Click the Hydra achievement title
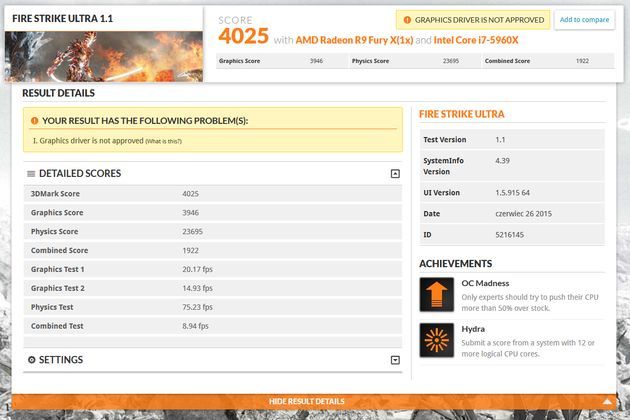Screen dimensions: 630x420 pyautogui.click(x=473, y=329)
